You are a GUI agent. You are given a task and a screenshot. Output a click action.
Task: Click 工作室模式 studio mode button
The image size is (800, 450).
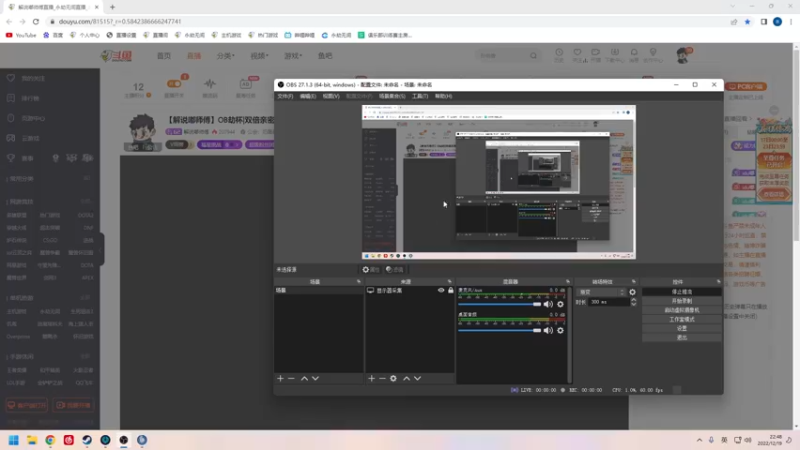682,319
